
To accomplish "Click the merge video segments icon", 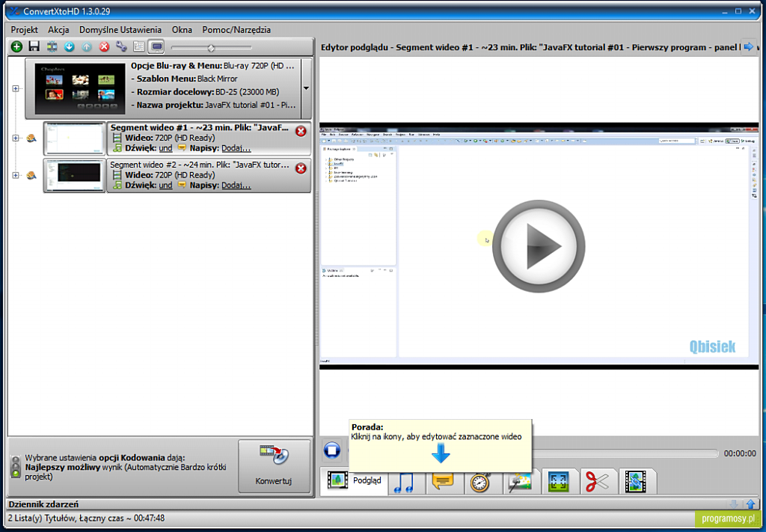I will coord(52,47).
